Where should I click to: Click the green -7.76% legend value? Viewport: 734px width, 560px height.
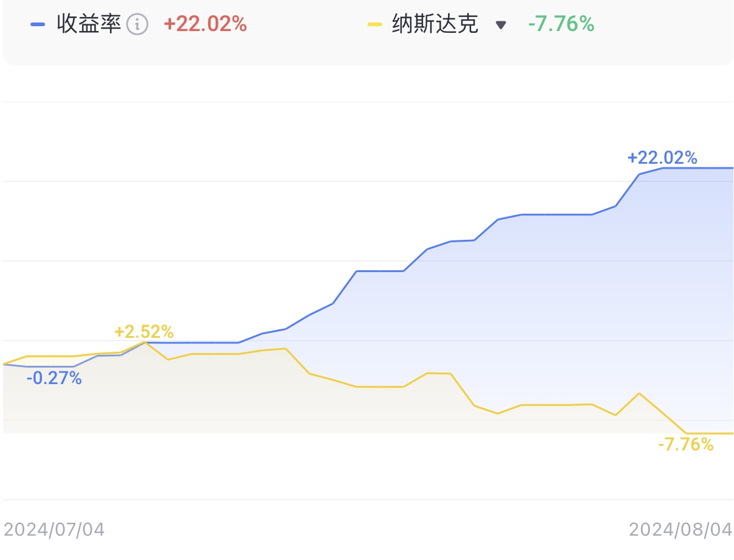coord(561,24)
